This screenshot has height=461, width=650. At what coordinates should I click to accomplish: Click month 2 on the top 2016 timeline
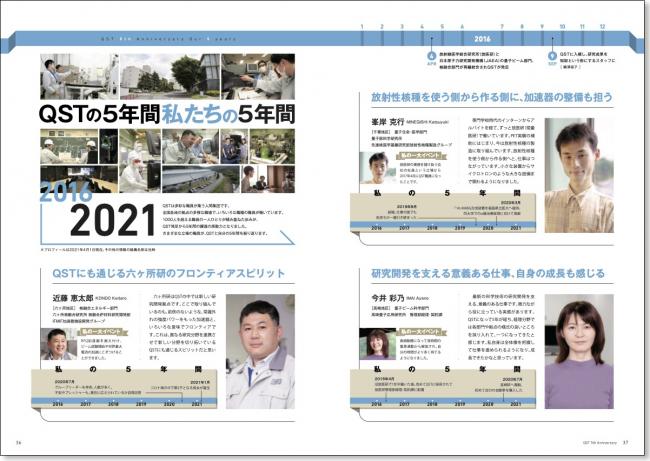(382, 27)
